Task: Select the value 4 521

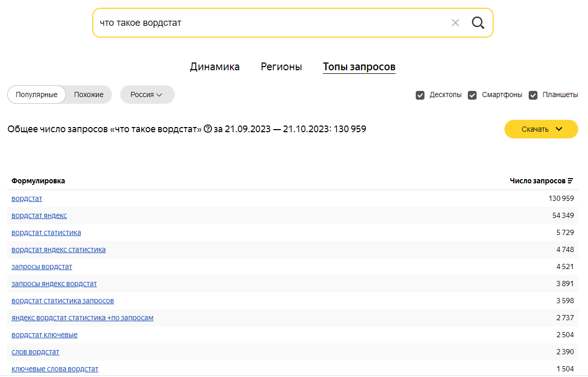Action: coord(565,266)
